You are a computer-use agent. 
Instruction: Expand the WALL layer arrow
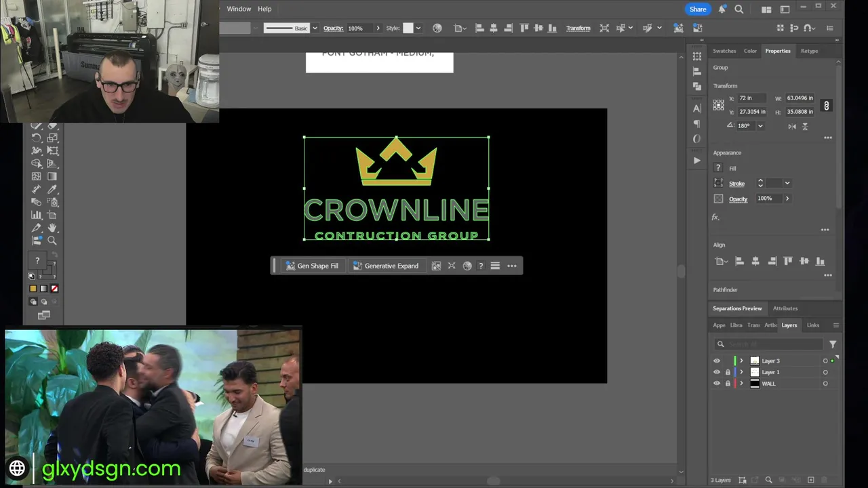(x=741, y=384)
